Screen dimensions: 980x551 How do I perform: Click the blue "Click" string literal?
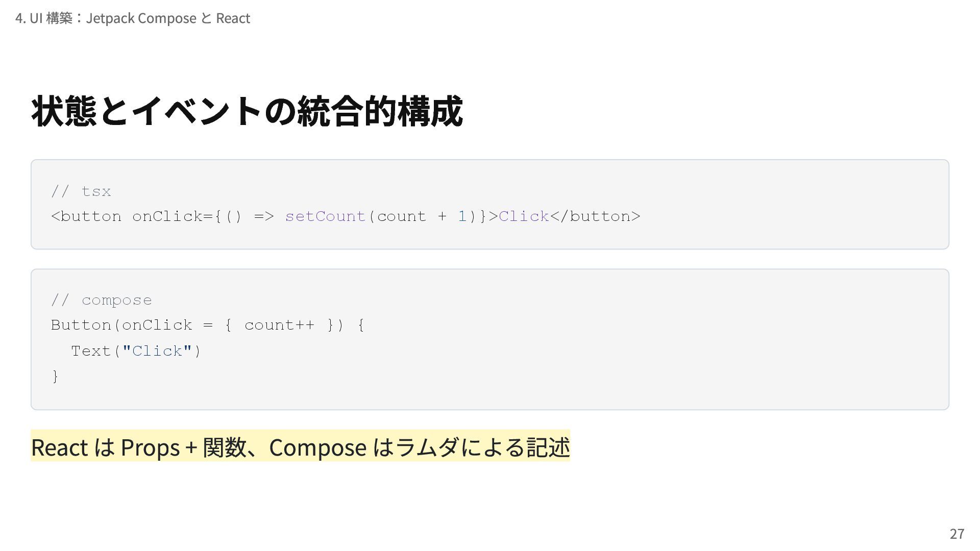(157, 351)
